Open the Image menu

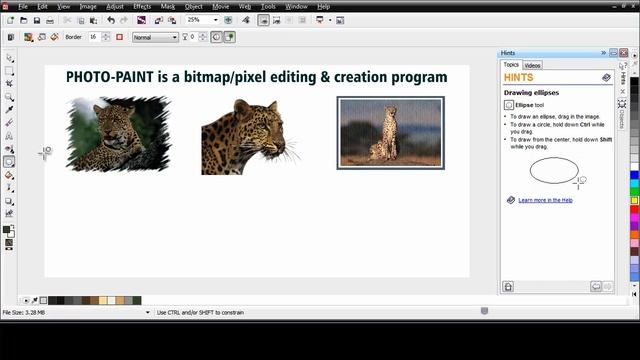tap(88, 7)
